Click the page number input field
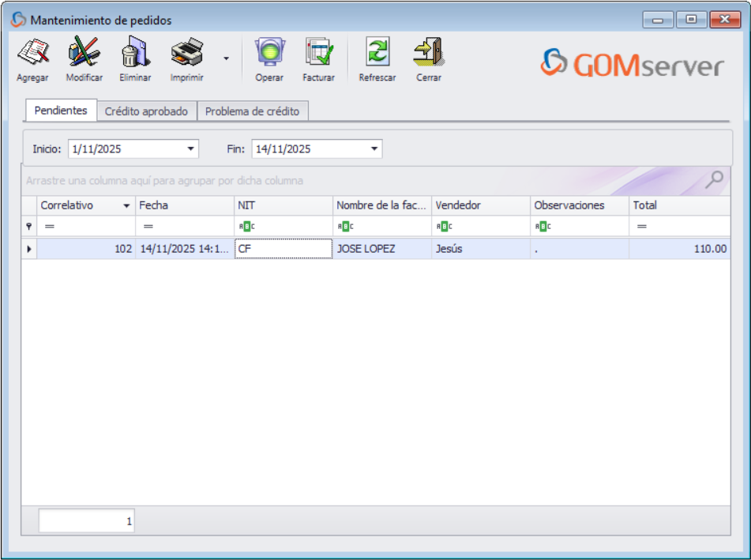 (x=85, y=520)
